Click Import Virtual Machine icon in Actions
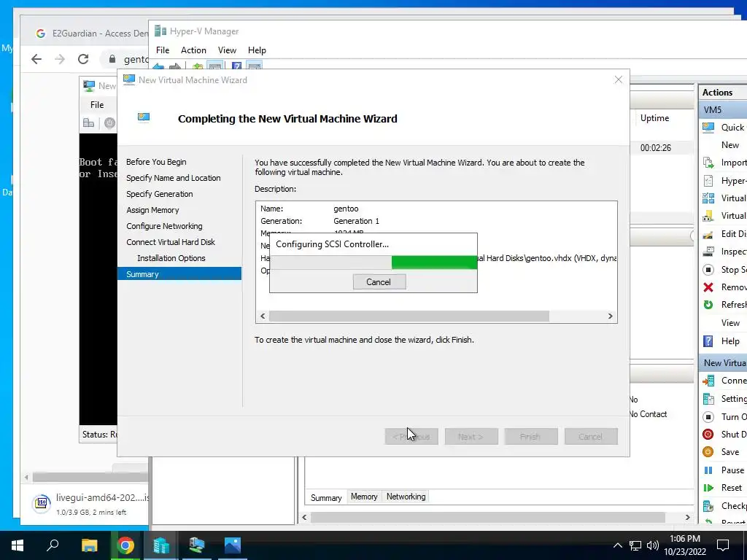 click(x=708, y=163)
